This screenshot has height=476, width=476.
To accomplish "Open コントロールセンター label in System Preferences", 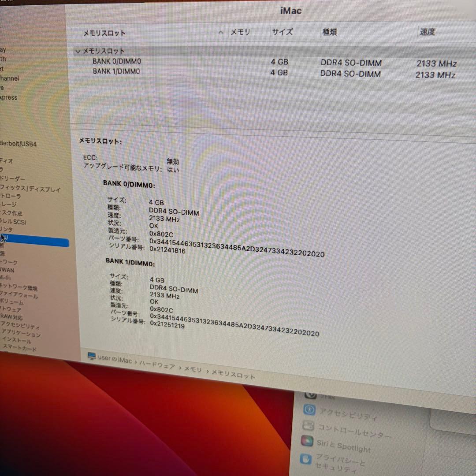I will 354,431.
